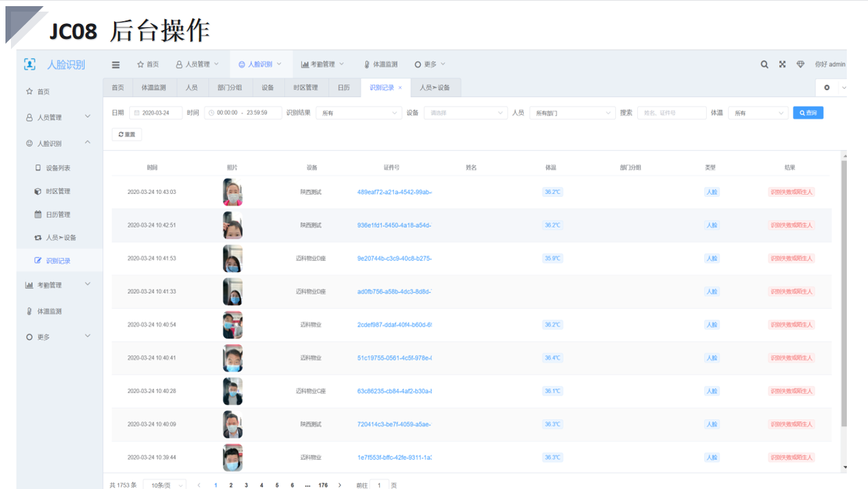Viewport: 868px width, 489px height.
Task: Switch to the 部门分组 tab
Action: (229, 88)
